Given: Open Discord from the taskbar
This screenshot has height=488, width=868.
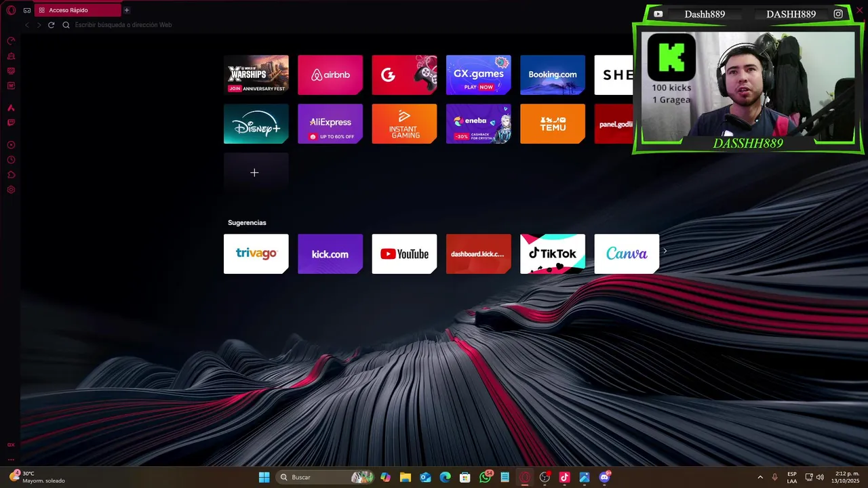Looking at the screenshot, I should point(604,477).
